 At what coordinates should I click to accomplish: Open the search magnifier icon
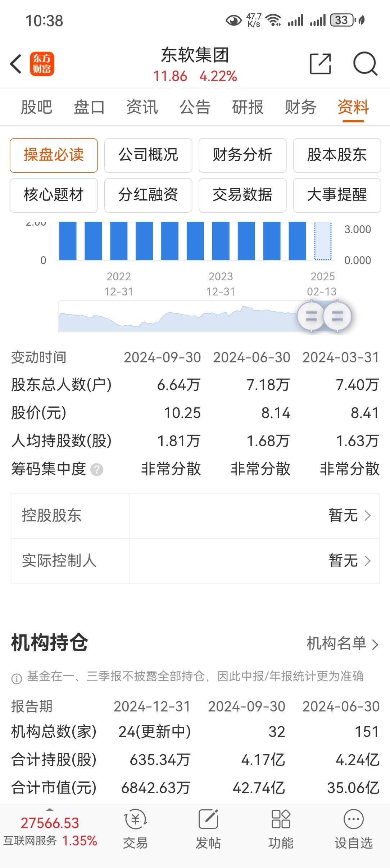365,64
